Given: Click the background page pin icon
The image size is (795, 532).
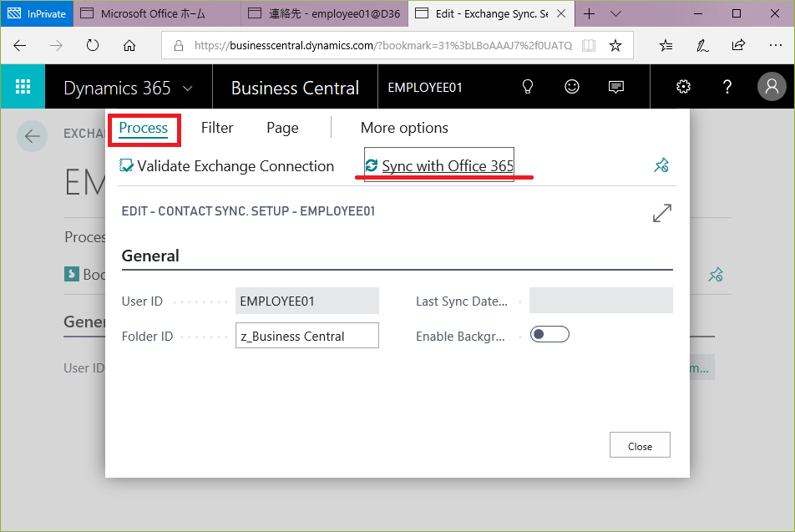Looking at the screenshot, I should coord(716,275).
